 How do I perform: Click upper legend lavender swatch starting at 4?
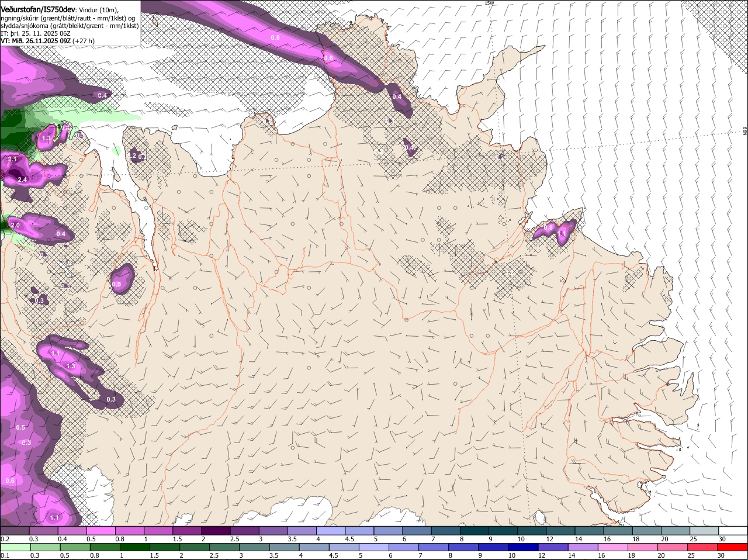pos(331,530)
